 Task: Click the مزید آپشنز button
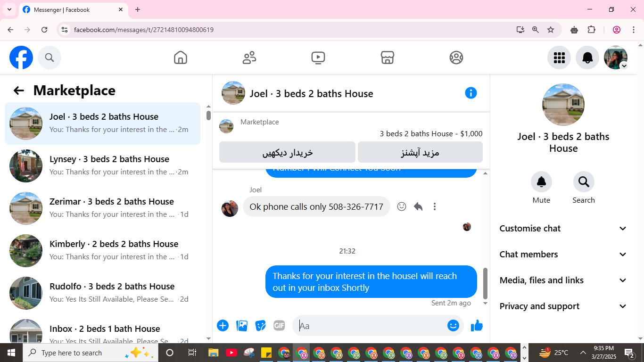pyautogui.click(x=420, y=152)
